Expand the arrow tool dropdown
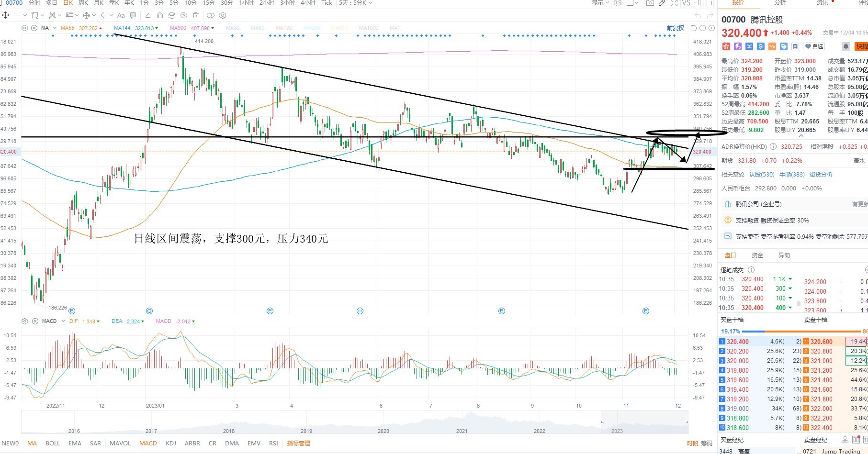The height and width of the screenshot is (454, 868). (x=111, y=15)
